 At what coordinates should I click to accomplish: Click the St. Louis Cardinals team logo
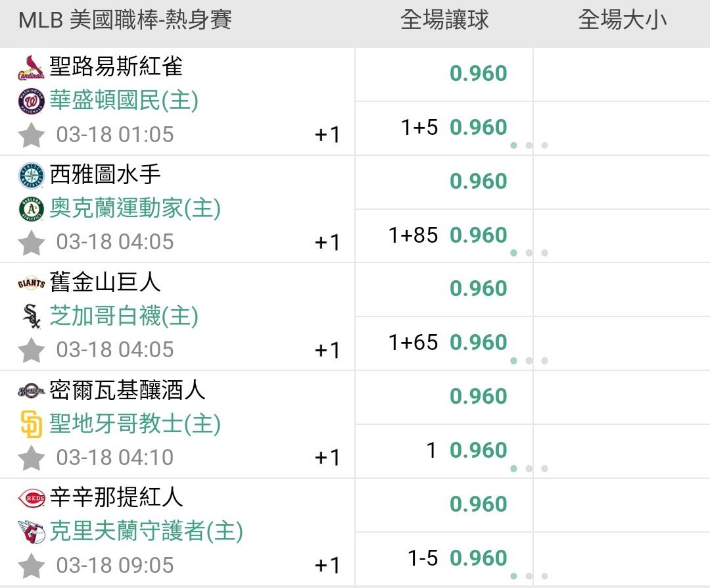click(x=31, y=67)
